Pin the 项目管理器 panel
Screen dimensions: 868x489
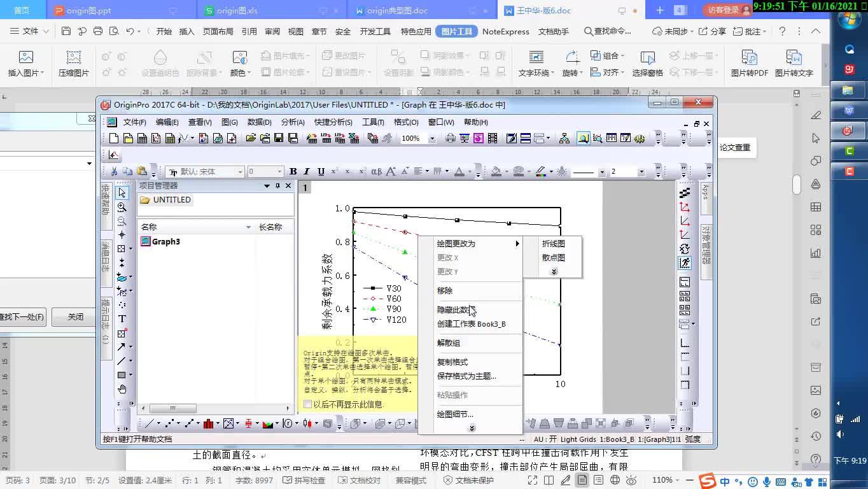pos(277,186)
